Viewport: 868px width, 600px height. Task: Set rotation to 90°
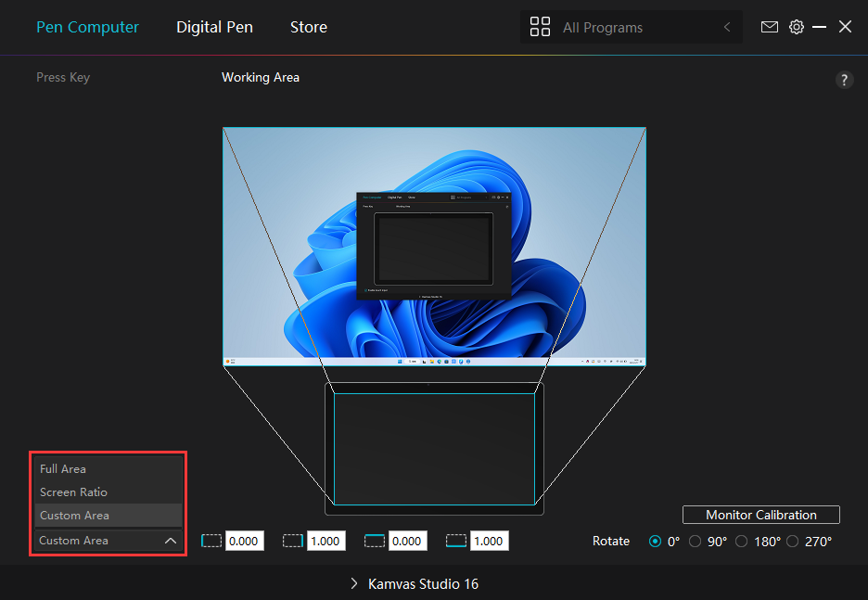click(x=696, y=542)
